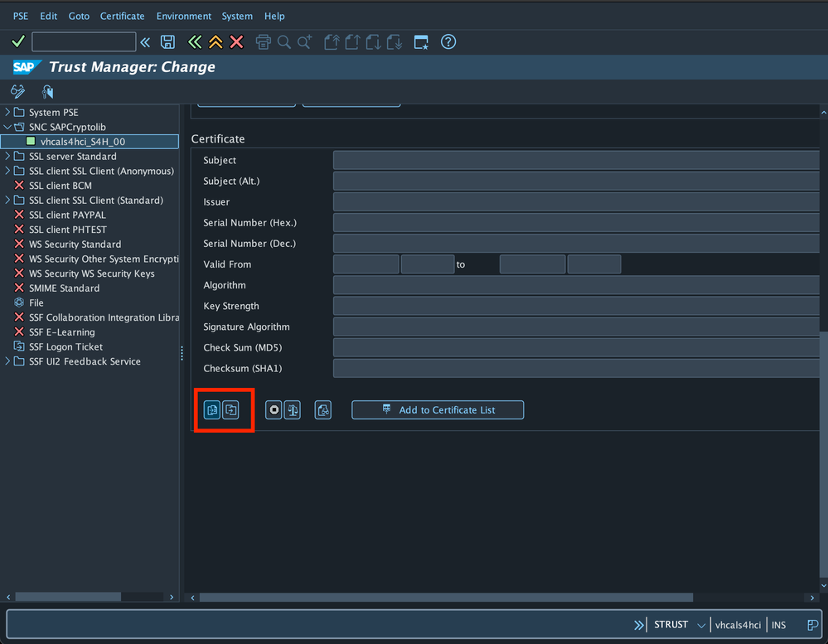Click the green checkmark Enter icon

tap(18, 41)
